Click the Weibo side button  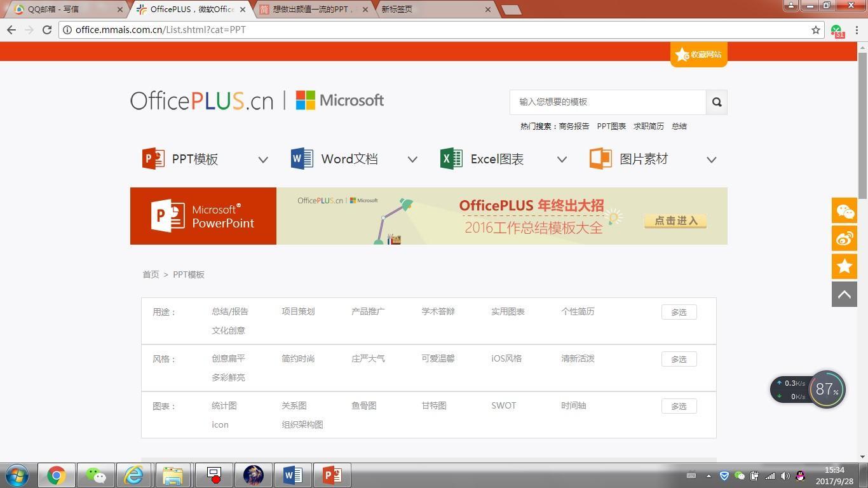(x=844, y=238)
